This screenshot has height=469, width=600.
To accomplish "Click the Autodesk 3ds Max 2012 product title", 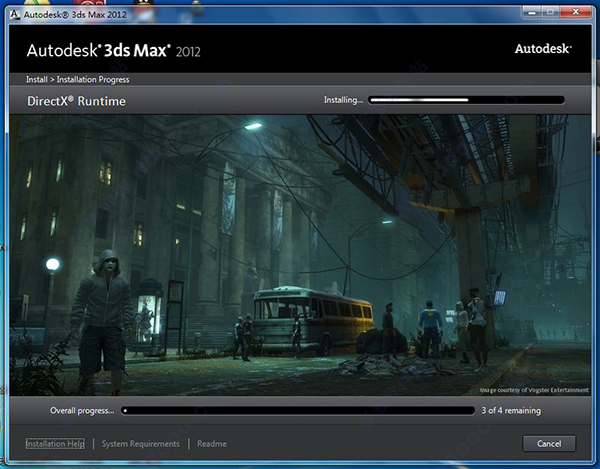I will [x=114, y=50].
